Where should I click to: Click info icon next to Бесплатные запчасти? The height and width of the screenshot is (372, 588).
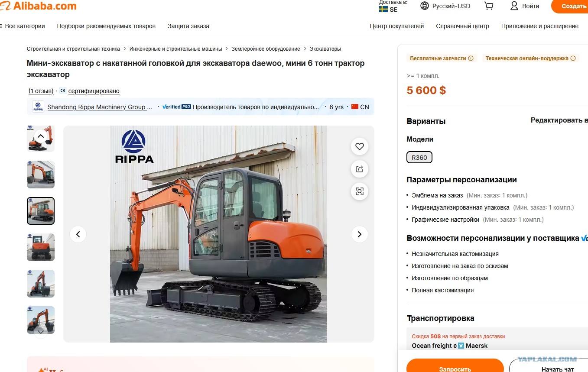pos(471,58)
